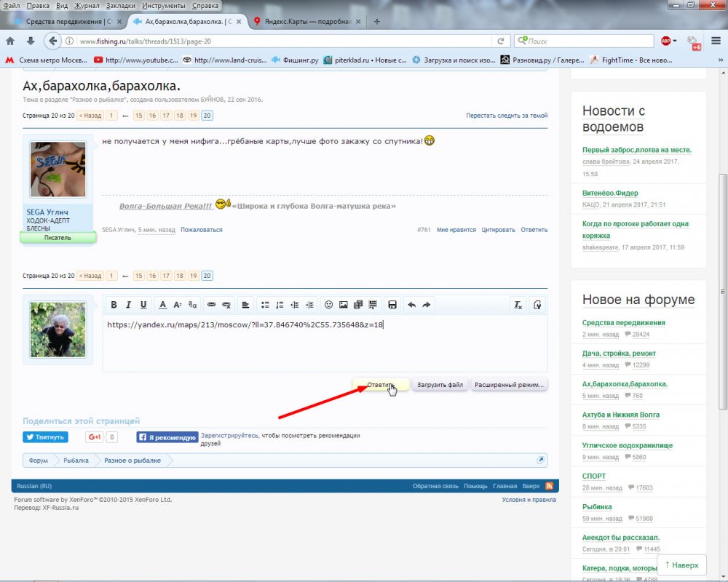Toggle italic formatting in the reply editor
Image resolution: width=728 pixels, height=582 pixels.
(x=128, y=305)
